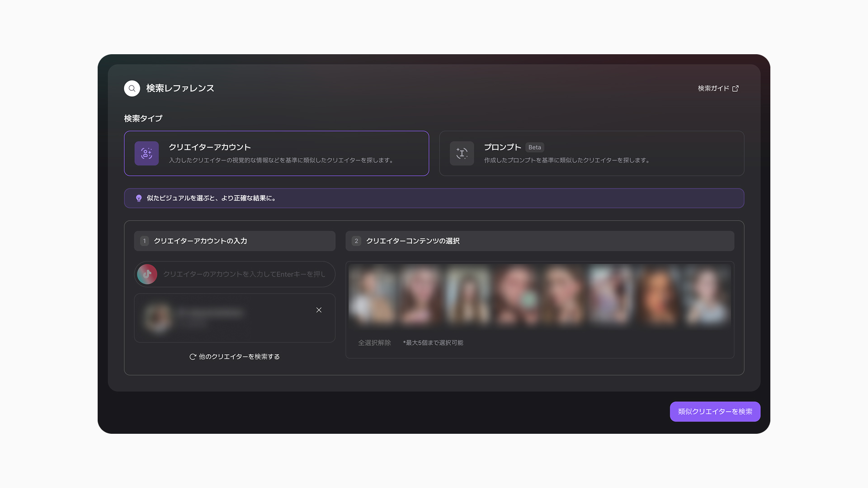Select the third creator content thumbnail
Viewport: 868px width, 488px height.
pos(468,295)
